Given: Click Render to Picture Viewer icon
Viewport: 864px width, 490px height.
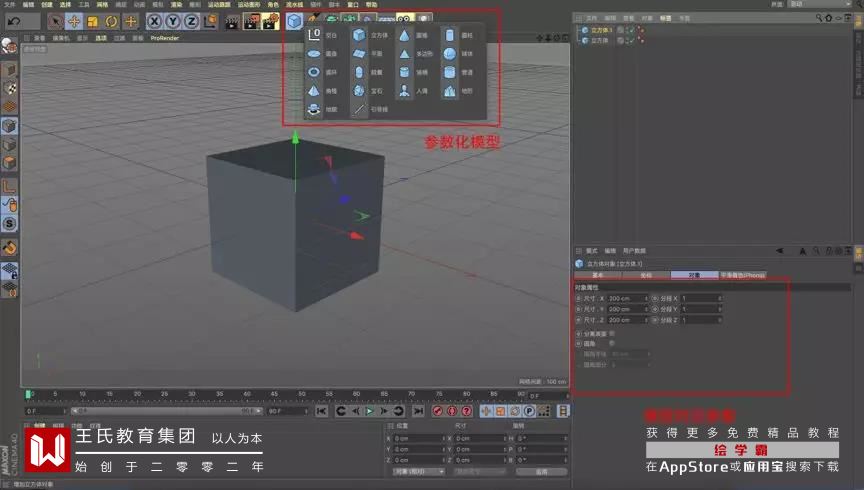Looking at the screenshot, I should (251, 22).
